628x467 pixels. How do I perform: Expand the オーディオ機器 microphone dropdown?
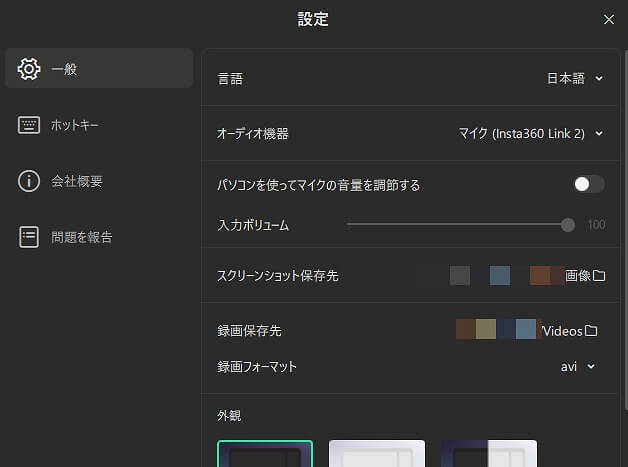point(531,133)
